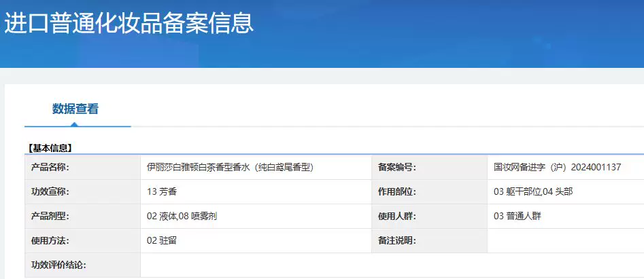Select the 02 液体,08 喷雾剂 value
This screenshot has width=644, height=279.
coord(182,216)
